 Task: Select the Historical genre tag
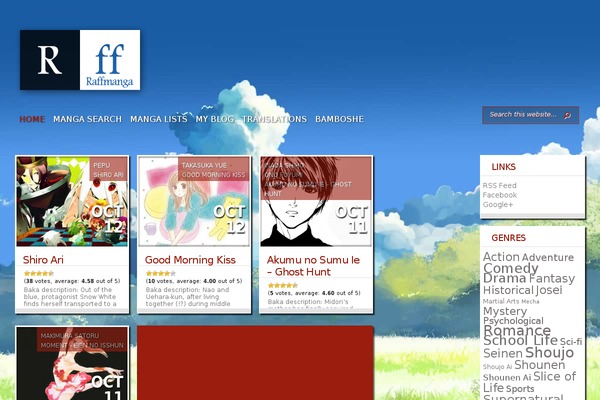click(x=508, y=290)
